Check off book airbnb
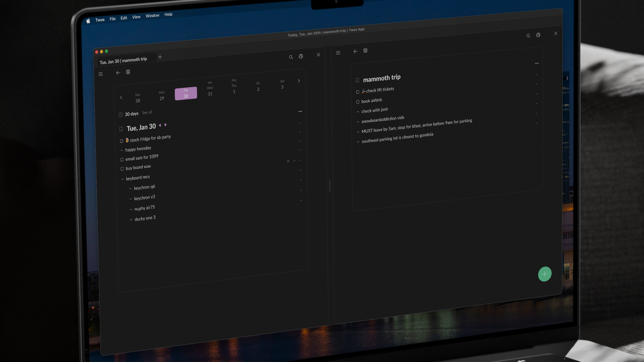644x362 pixels. [x=358, y=102]
